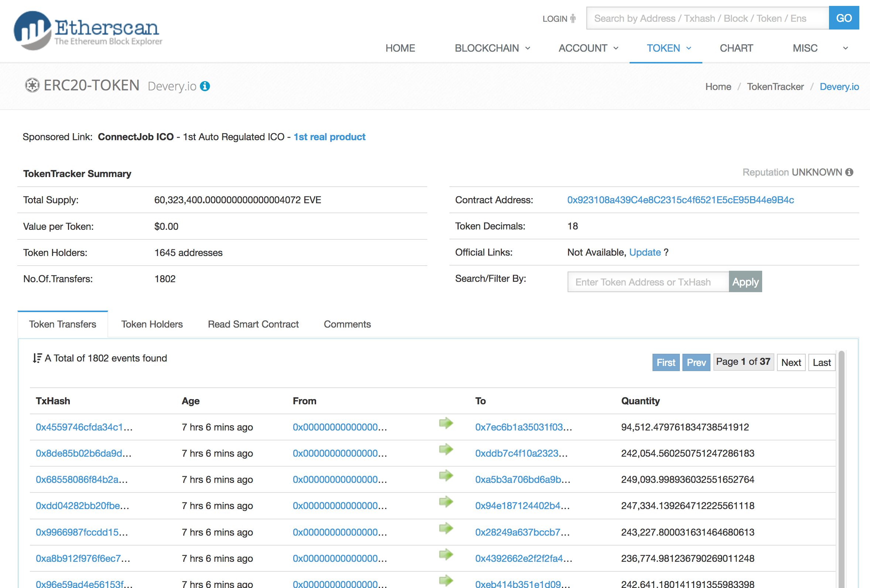The width and height of the screenshot is (870, 588).
Task: Click the sort icon beside events found
Action: [37, 358]
